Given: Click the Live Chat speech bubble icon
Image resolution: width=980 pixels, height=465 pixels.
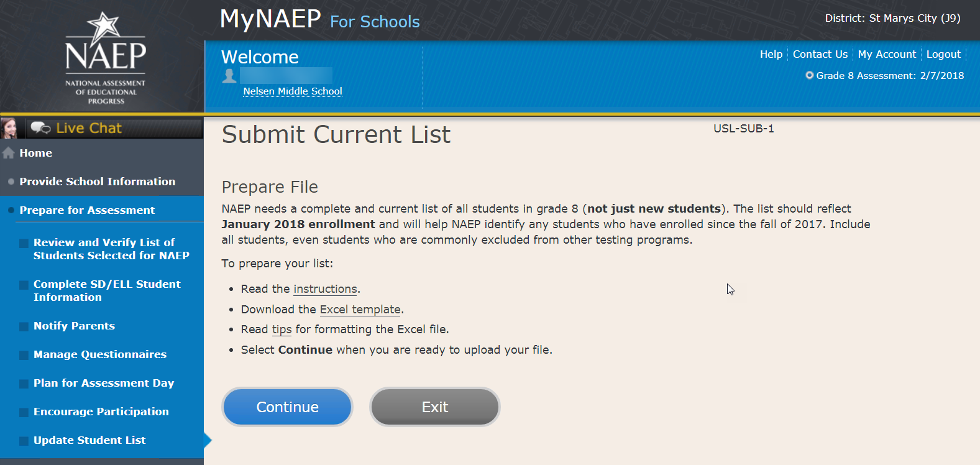Looking at the screenshot, I should tap(40, 128).
